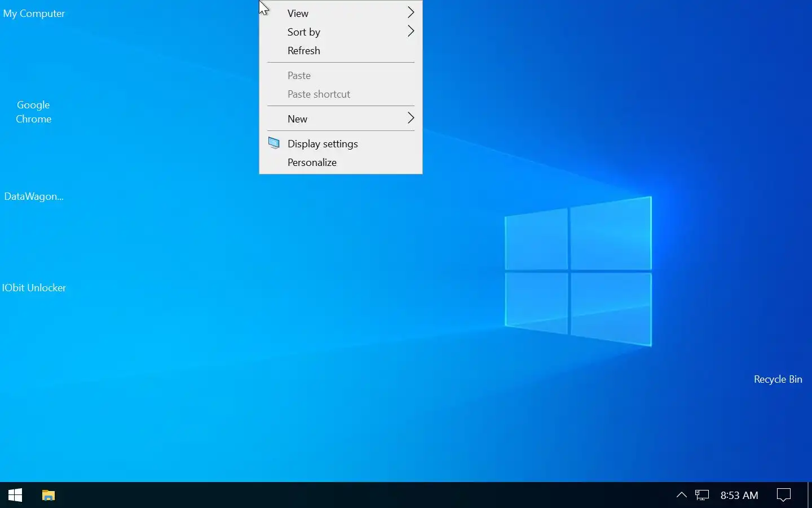Open the Windows Start menu
Image resolution: width=812 pixels, height=508 pixels.
(15, 495)
